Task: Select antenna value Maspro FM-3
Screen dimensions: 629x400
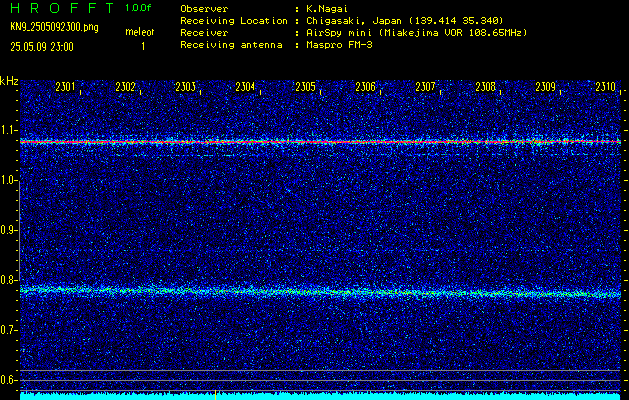Action: coord(339,45)
